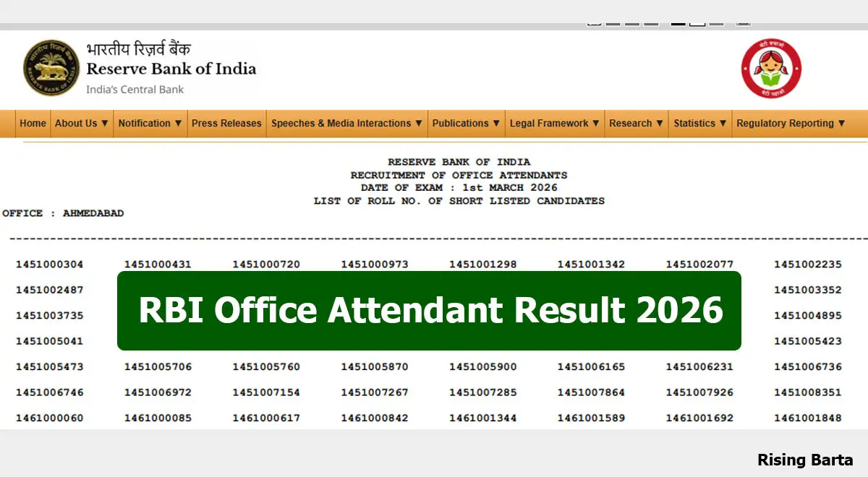This screenshot has width=868, height=477.
Task: Expand the About Us dropdown menu
Action: (x=82, y=124)
